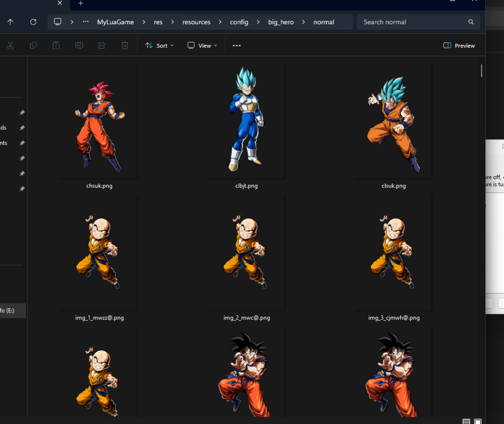Open the Sort dropdown menu
This screenshot has width=504, height=424.
point(159,45)
